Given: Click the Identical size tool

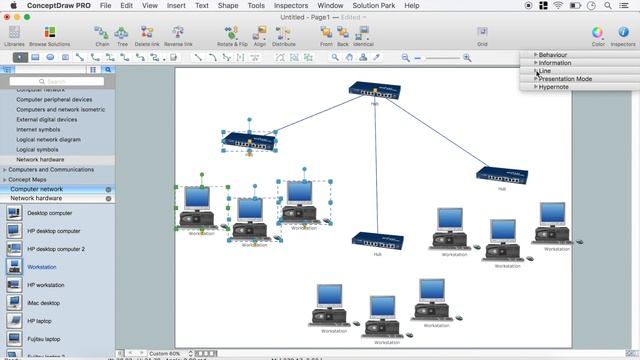Looking at the screenshot, I should (363, 36).
